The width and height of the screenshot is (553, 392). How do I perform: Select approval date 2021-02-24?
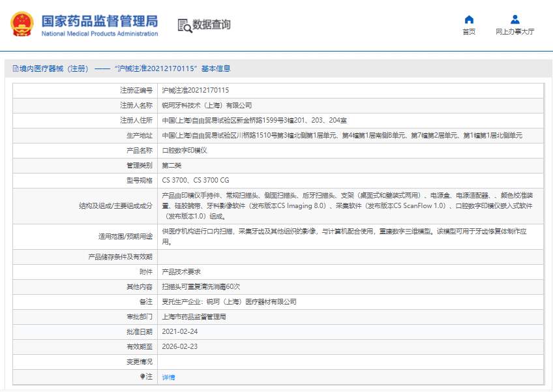click(180, 331)
